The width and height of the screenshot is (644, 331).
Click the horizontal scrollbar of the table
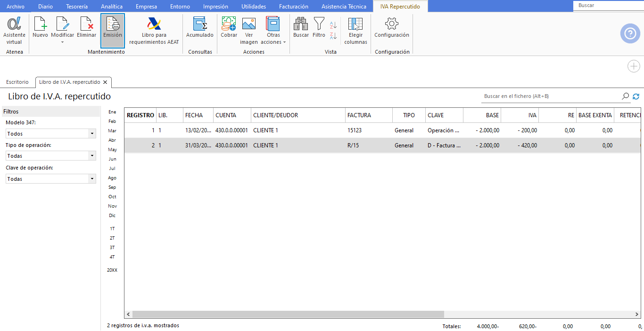click(x=288, y=314)
